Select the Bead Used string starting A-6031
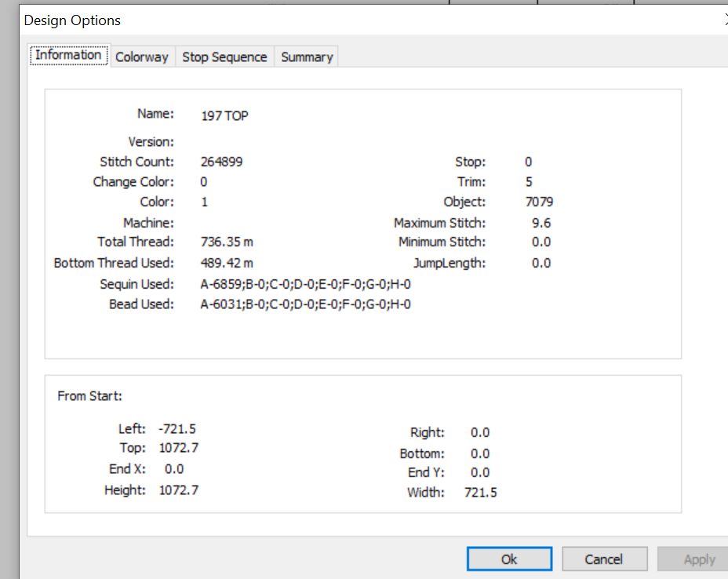This screenshot has height=579, width=728. pyautogui.click(x=305, y=304)
